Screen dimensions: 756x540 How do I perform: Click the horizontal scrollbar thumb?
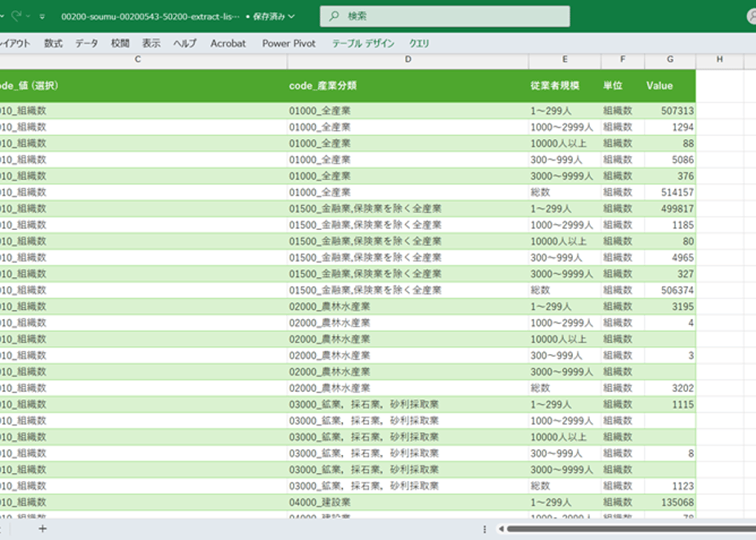coord(631,529)
